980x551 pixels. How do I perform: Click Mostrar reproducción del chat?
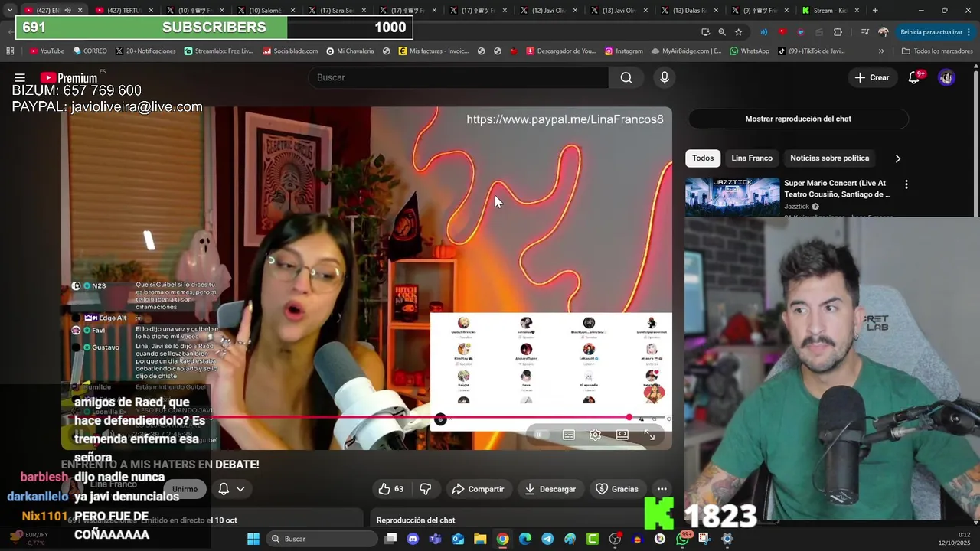(798, 119)
